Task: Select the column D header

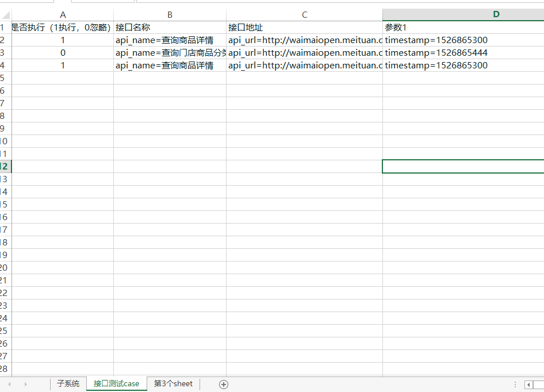Action: 496,14
